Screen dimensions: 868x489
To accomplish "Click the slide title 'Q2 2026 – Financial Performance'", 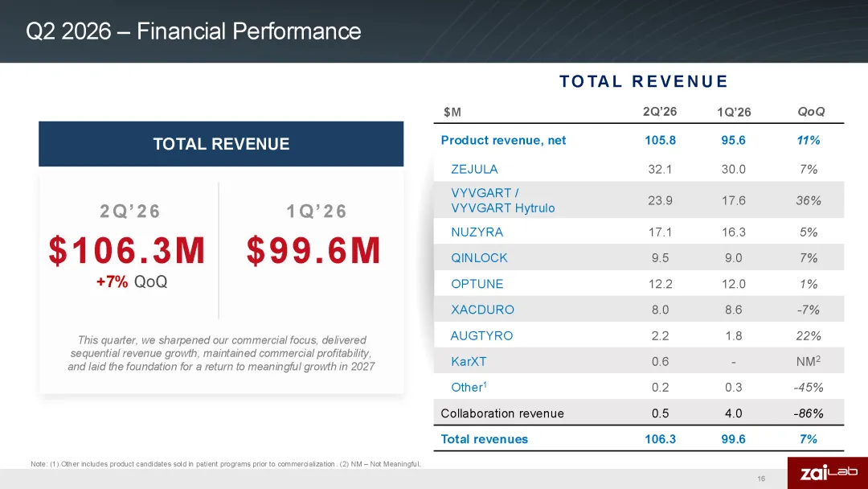I will [193, 31].
